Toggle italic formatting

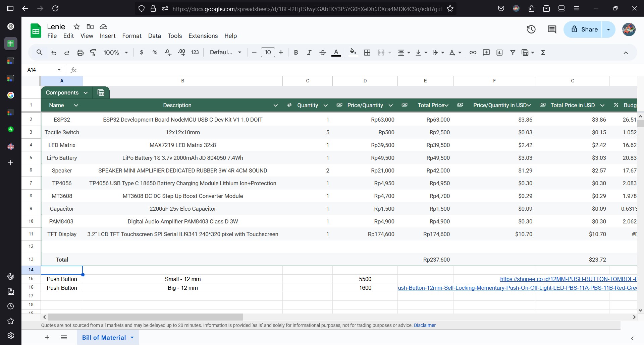(309, 53)
